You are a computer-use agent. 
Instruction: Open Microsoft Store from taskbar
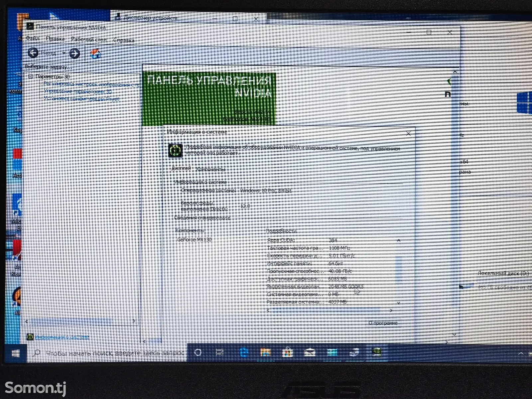tap(288, 352)
